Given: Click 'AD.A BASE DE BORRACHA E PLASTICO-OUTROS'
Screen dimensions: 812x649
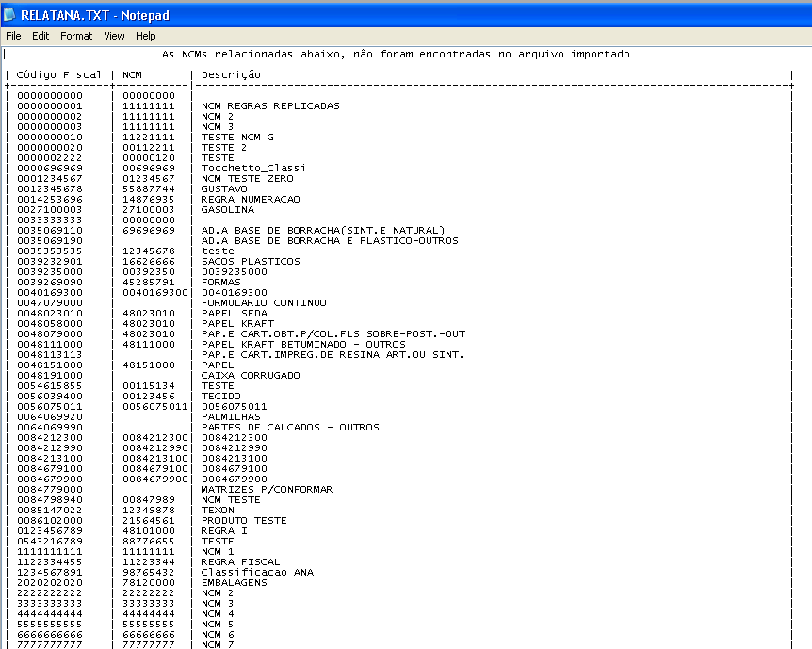Looking at the screenshot, I should (330, 240).
